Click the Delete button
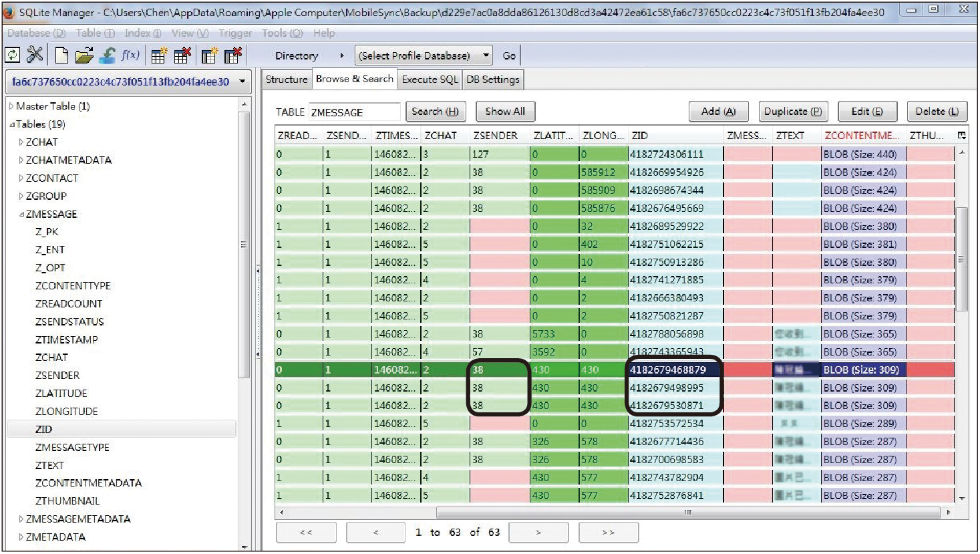This screenshot has height=554, width=980. point(937,112)
